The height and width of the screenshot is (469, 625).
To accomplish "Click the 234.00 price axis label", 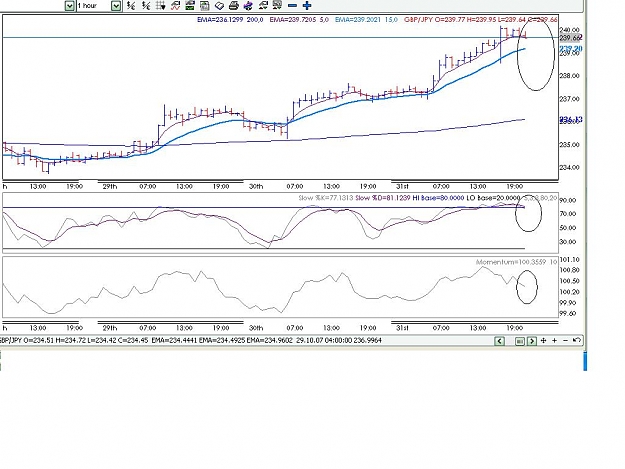I will pos(570,167).
